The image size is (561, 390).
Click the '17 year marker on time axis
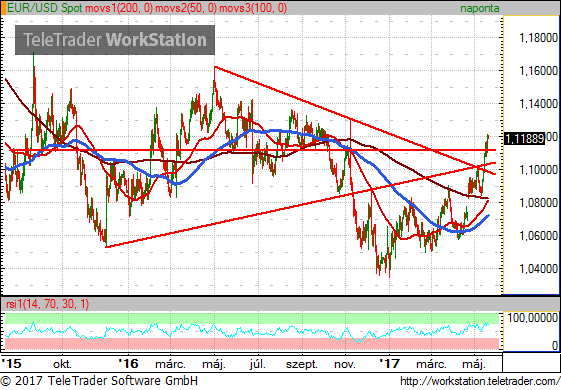tap(389, 364)
